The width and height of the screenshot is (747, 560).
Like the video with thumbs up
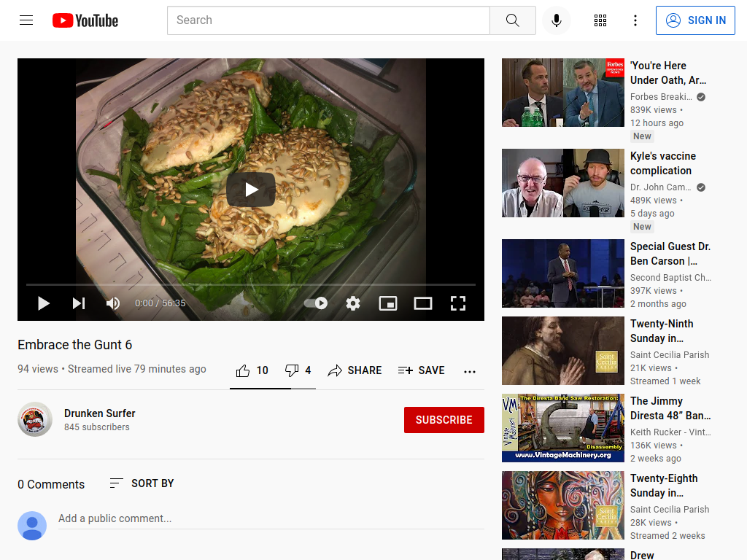[x=252, y=370]
